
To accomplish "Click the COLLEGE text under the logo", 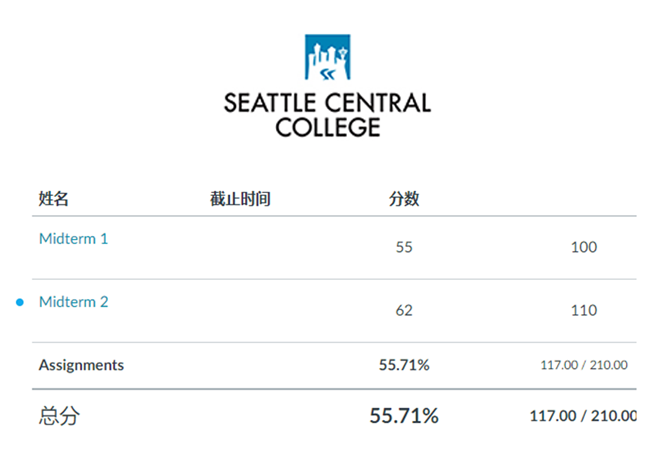I will pyautogui.click(x=328, y=128).
